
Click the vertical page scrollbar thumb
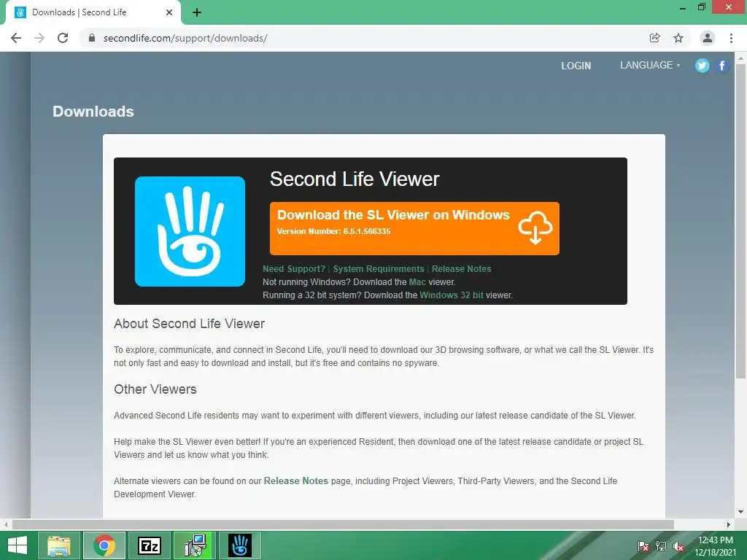740,222
